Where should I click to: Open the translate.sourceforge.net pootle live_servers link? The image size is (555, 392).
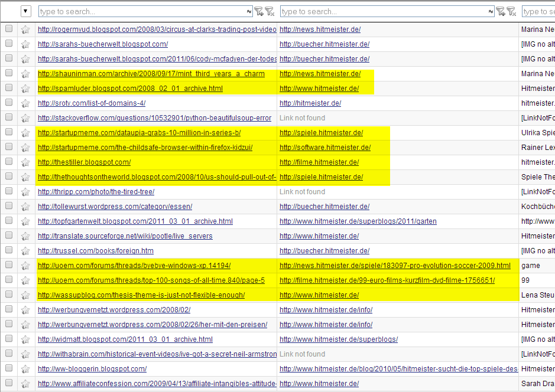[x=125, y=236]
